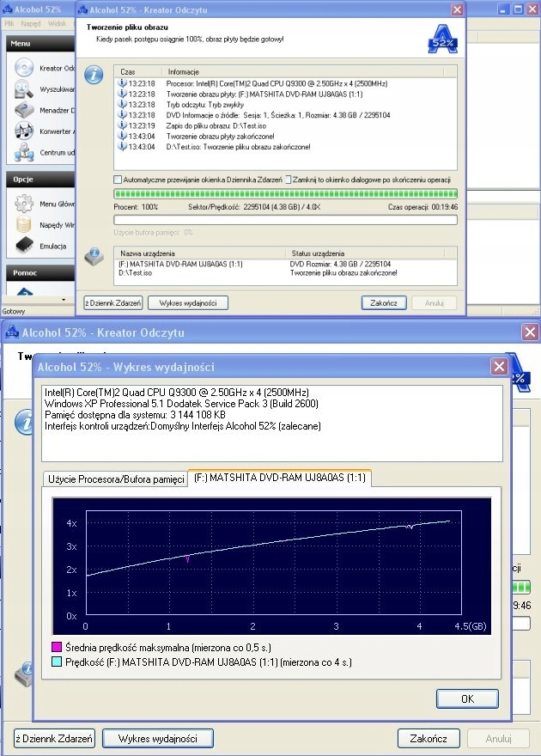Click info icon of 'D:\Test.iso: Tworzenie pliku' row
This screenshot has width=541, height=756.
(122, 146)
